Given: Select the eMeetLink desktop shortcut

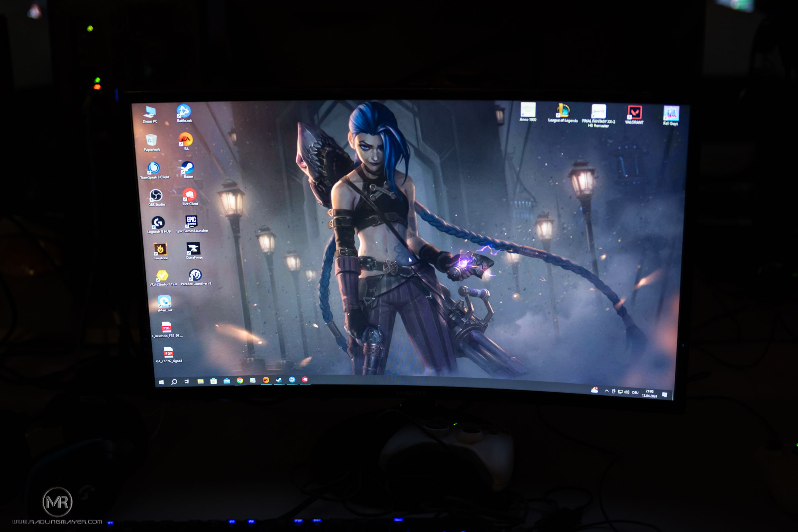Looking at the screenshot, I should point(165,304).
